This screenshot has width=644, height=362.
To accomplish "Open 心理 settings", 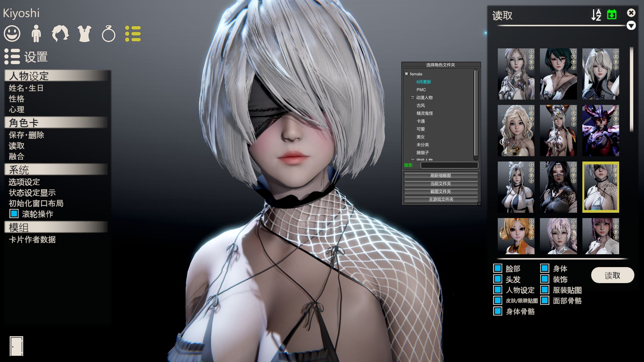I will pos(17,109).
